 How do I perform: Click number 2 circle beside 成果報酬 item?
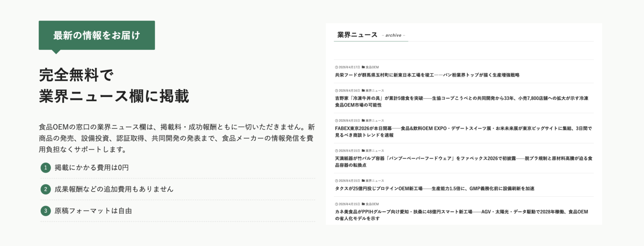coord(46,189)
